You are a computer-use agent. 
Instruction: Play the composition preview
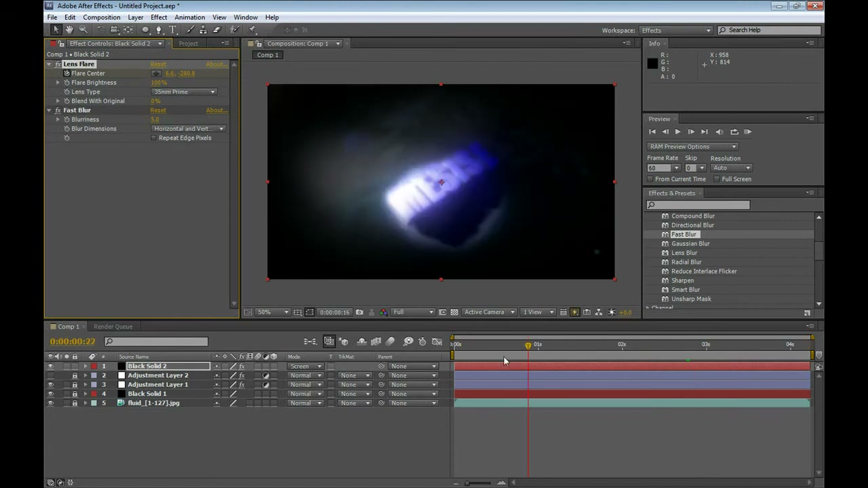[x=677, y=131]
